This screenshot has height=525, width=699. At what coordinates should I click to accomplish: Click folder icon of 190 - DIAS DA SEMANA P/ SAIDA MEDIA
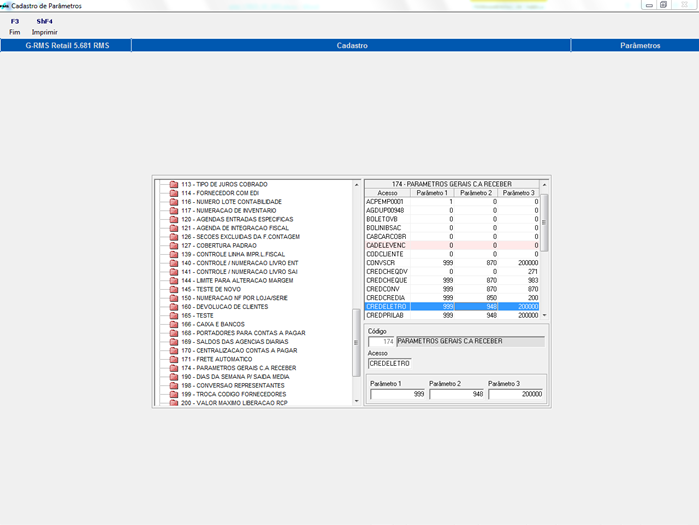174,377
